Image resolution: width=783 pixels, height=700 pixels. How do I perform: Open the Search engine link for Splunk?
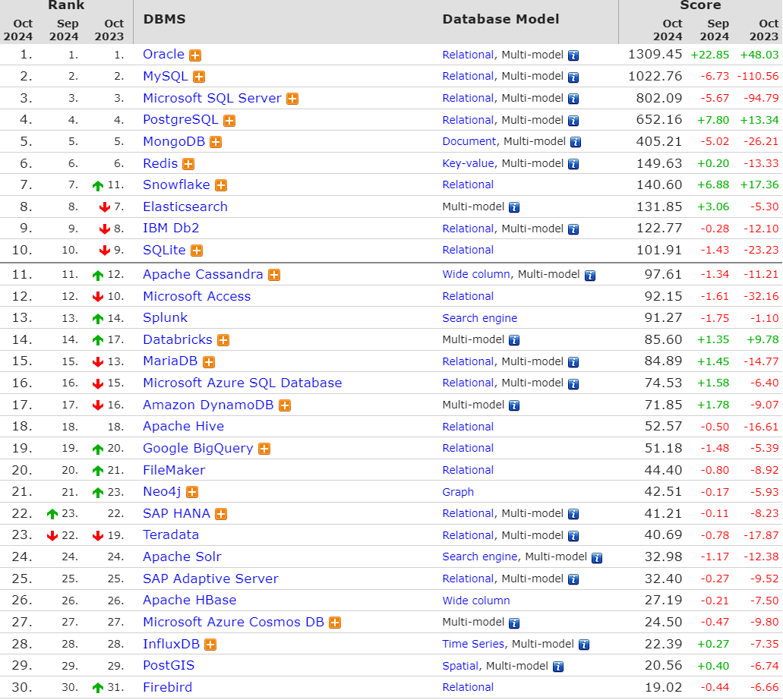tap(480, 319)
